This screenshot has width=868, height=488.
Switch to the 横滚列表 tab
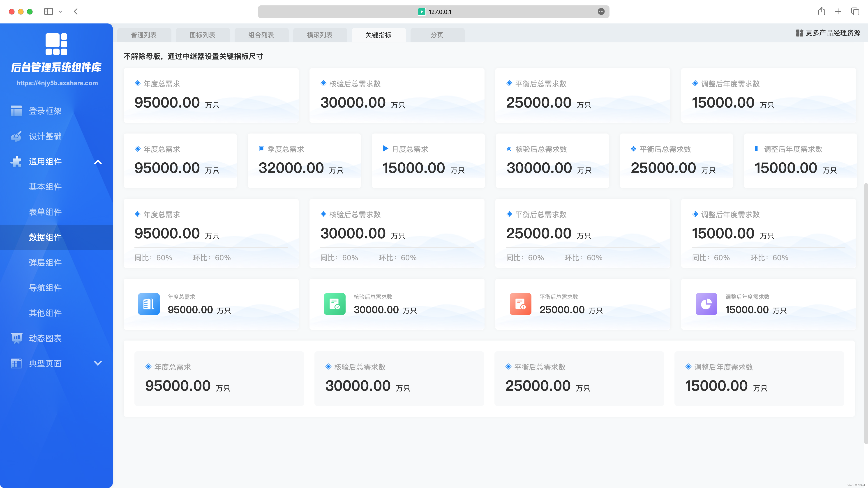tap(320, 35)
